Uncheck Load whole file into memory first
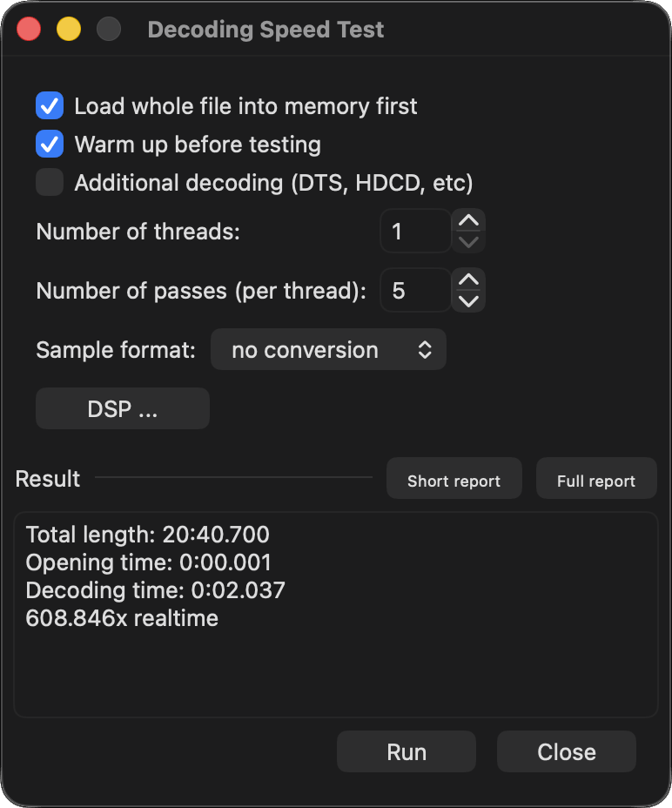Viewport: 672px width, 808px height. (x=50, y=106)
